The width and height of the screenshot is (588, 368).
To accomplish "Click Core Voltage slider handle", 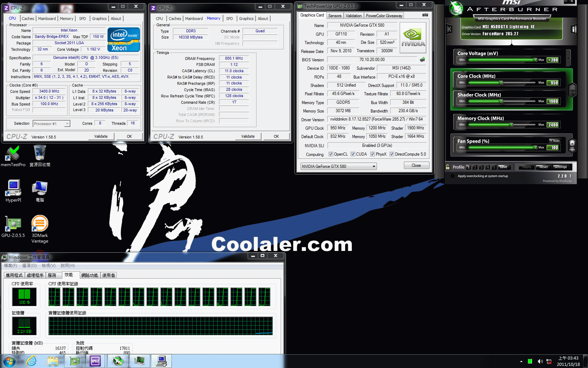I will [535, 60].
